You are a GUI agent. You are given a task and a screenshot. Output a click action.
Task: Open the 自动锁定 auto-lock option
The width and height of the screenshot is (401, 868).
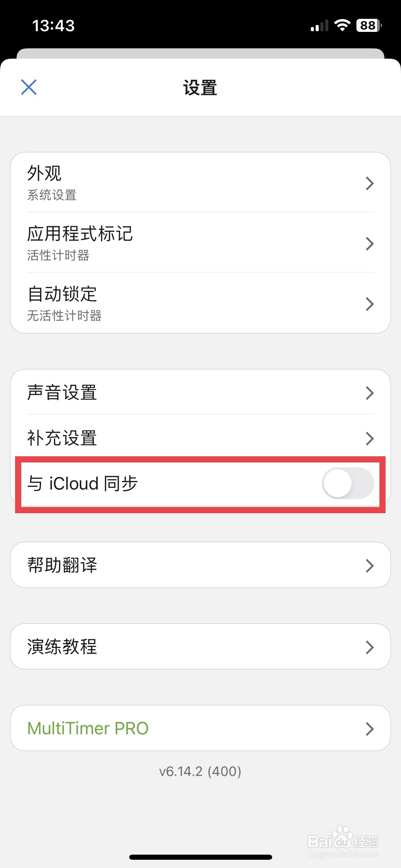tap(200, 303)
